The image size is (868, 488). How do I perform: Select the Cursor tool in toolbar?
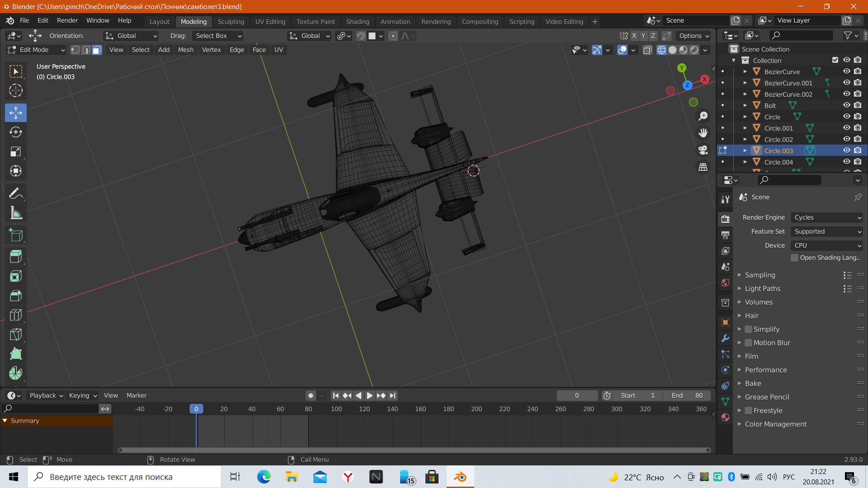[16, 91]
